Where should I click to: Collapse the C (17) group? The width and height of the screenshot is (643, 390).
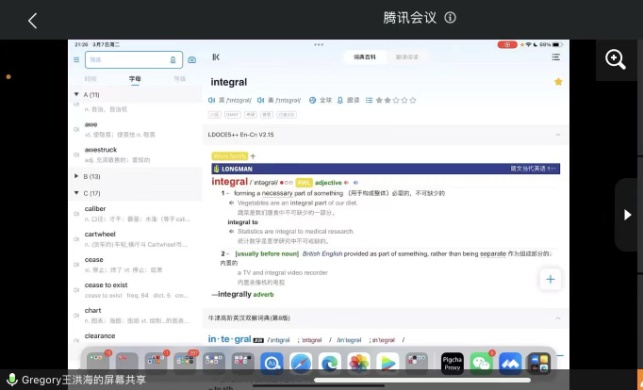pyautogui.click(x=76, y=193)
